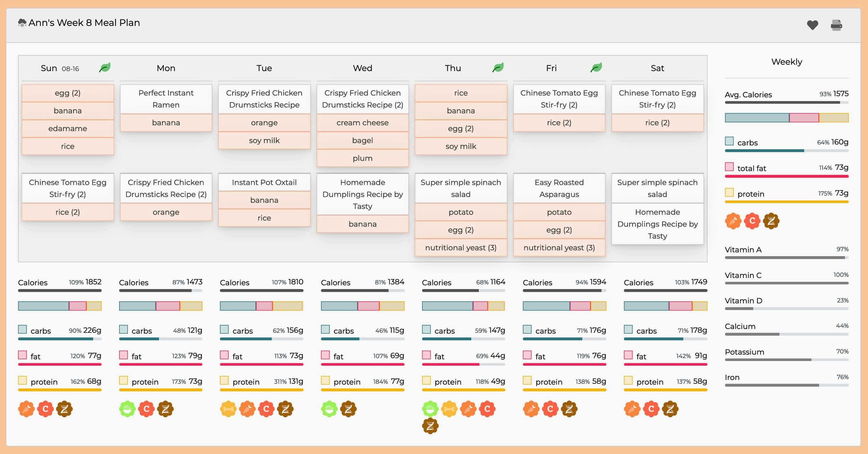Select the Sat day header
Viewport: 868px width, 454px height.
(x=657, y=68)
